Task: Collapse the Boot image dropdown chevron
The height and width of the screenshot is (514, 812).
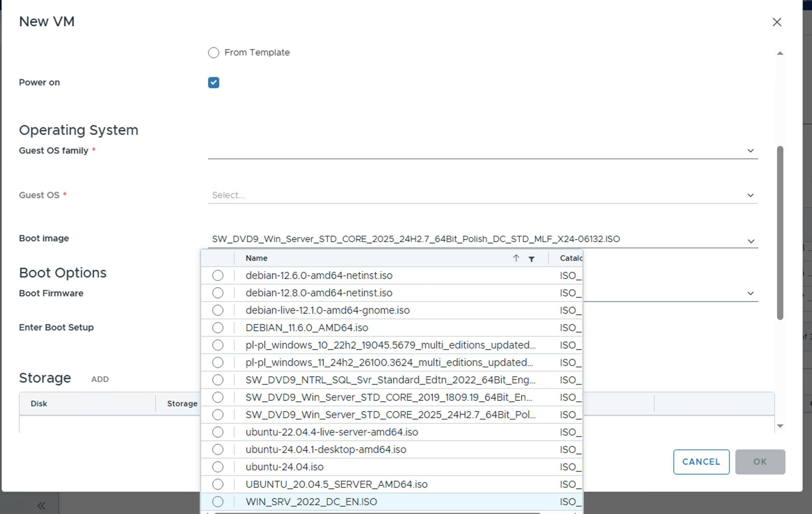Action: pos(751,241)
